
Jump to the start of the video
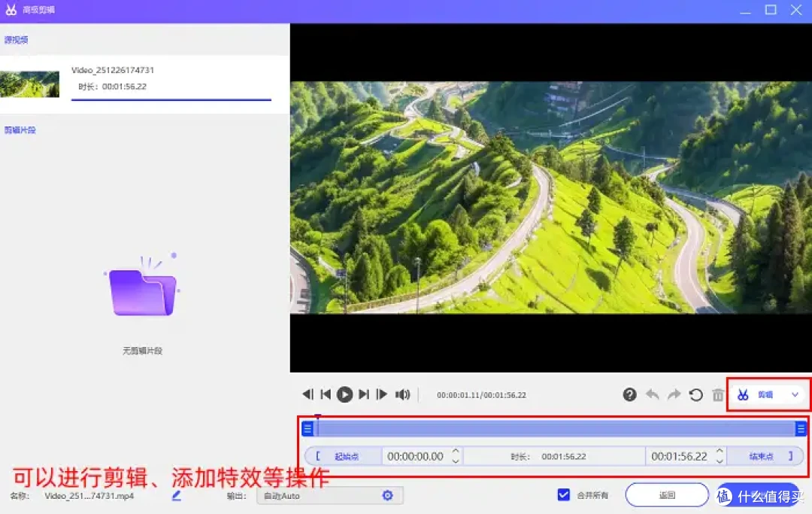click(326, 394)
